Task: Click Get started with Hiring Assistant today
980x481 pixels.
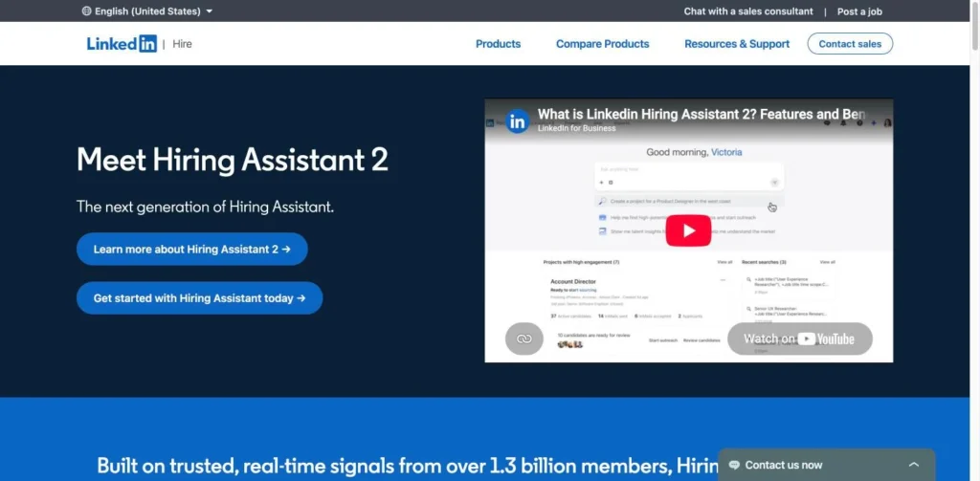Action: (199, 298)
